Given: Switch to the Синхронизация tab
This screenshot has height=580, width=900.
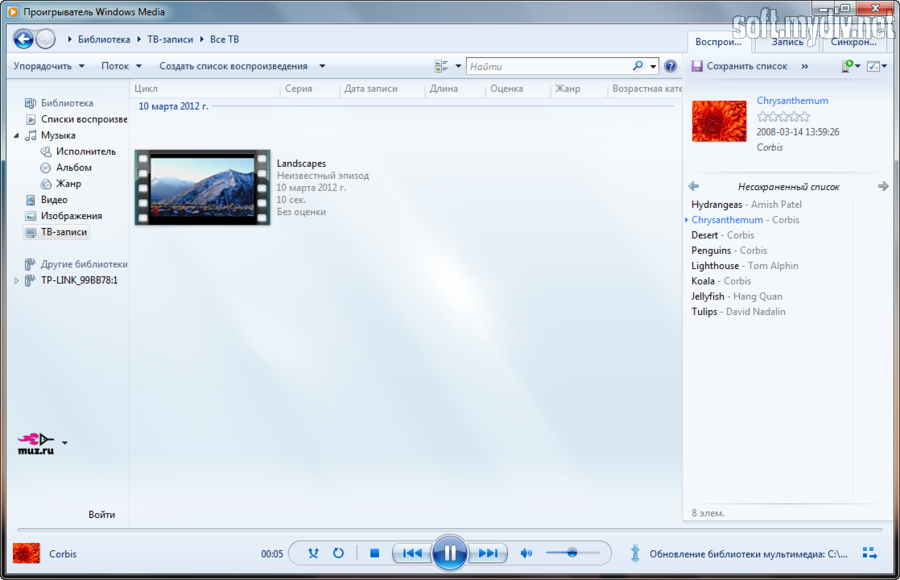Looking at the screenshot, I should [x=854, y=42].
